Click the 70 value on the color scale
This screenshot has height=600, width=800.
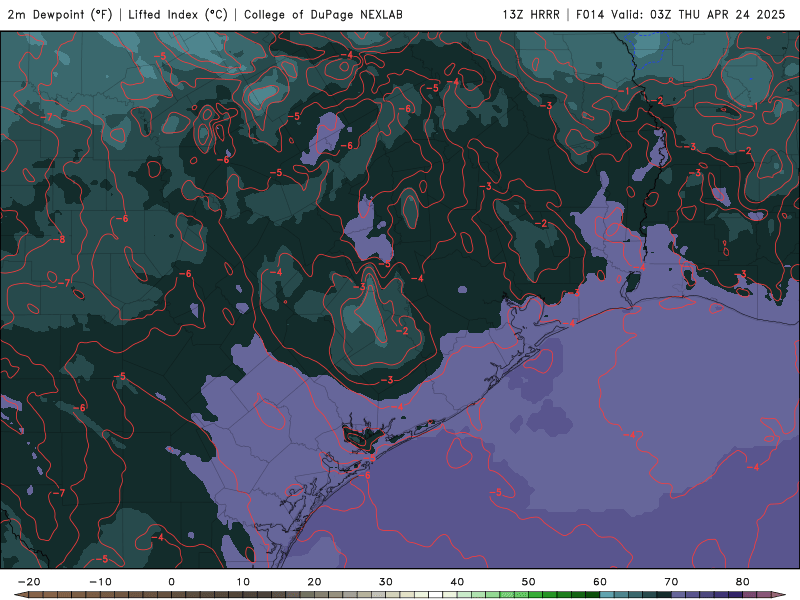pyautogui.click(x=671, y=582)
